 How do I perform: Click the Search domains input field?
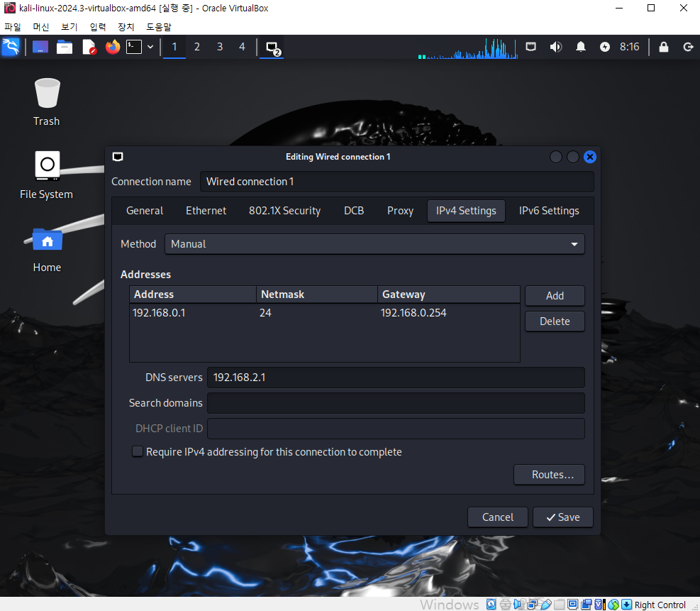point(396,403)
